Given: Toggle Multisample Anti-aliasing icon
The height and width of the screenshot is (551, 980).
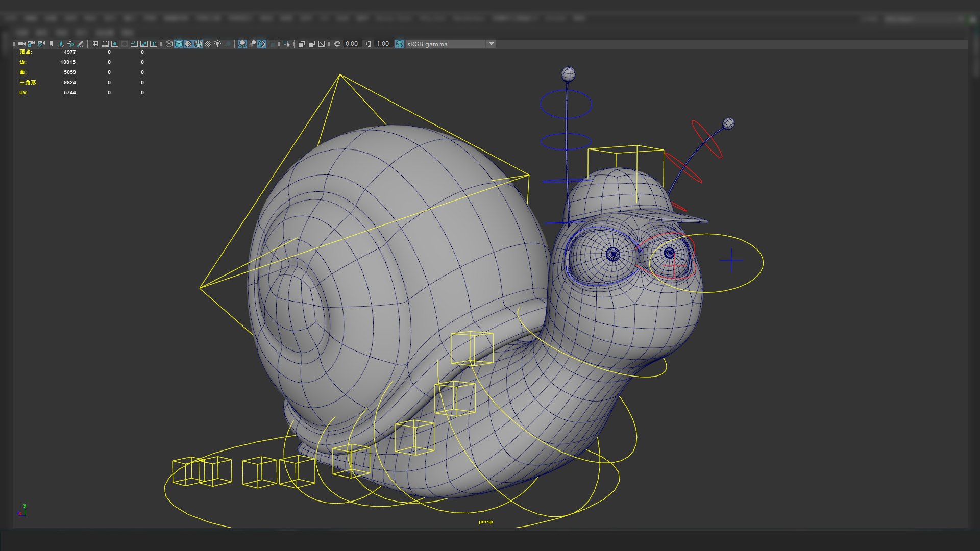Looking at the screenshot, I should [x=262, y=44].
